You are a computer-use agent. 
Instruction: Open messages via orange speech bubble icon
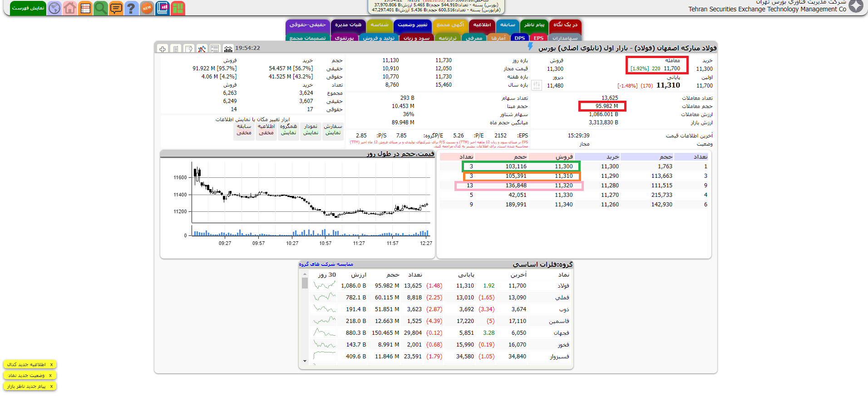click(x=116, y=8)
